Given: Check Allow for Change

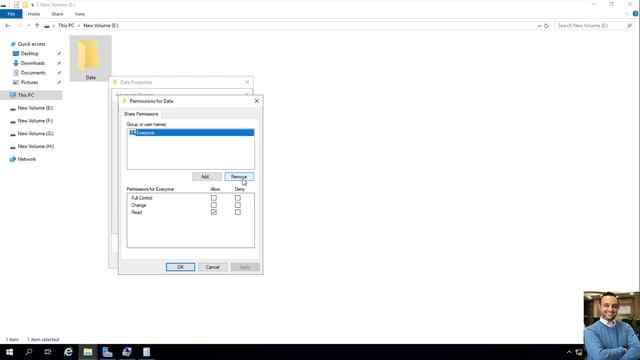Looking at the screenshot, I should tap(213, 205).
